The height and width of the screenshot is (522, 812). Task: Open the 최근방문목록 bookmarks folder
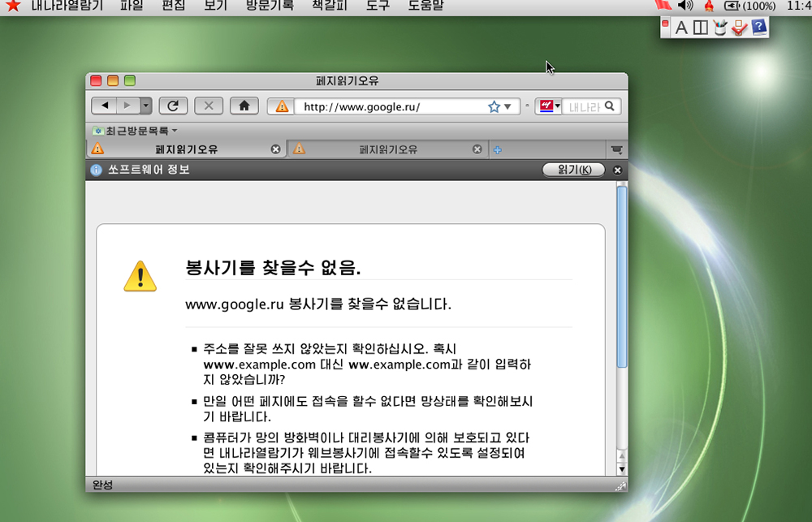pos(135,131)
